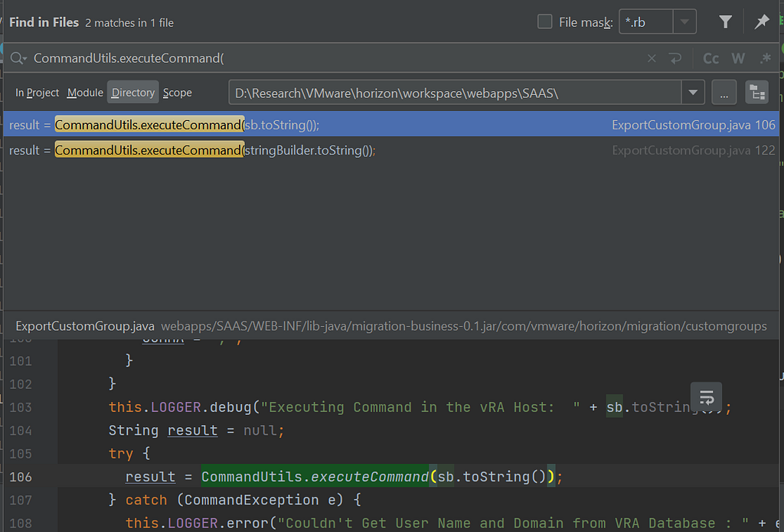
Task: Click 'try' keyword on line 105
Action: [x=120, y=453]
